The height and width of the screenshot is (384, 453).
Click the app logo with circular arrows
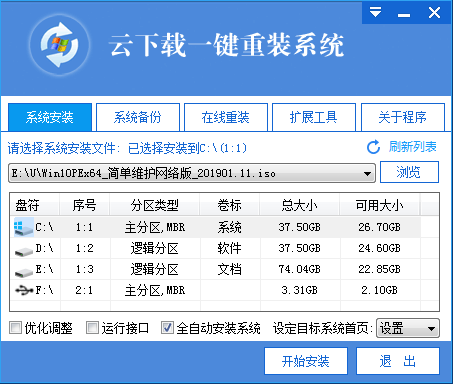[x=59, y=45]
